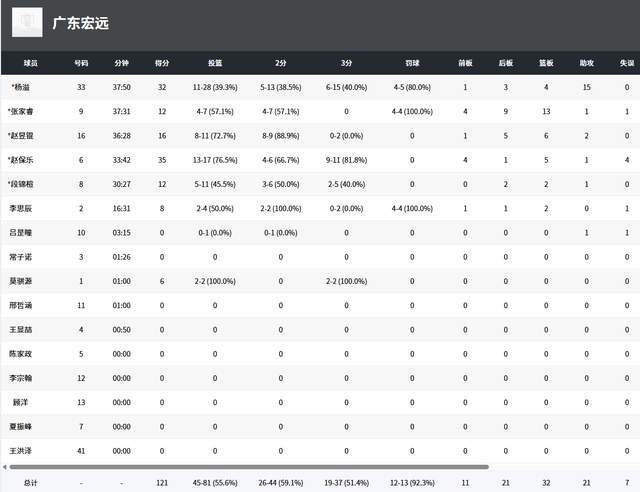The image size is (640, 492).
Task: Select the 篮板 column header
Action: click(546, 62)
